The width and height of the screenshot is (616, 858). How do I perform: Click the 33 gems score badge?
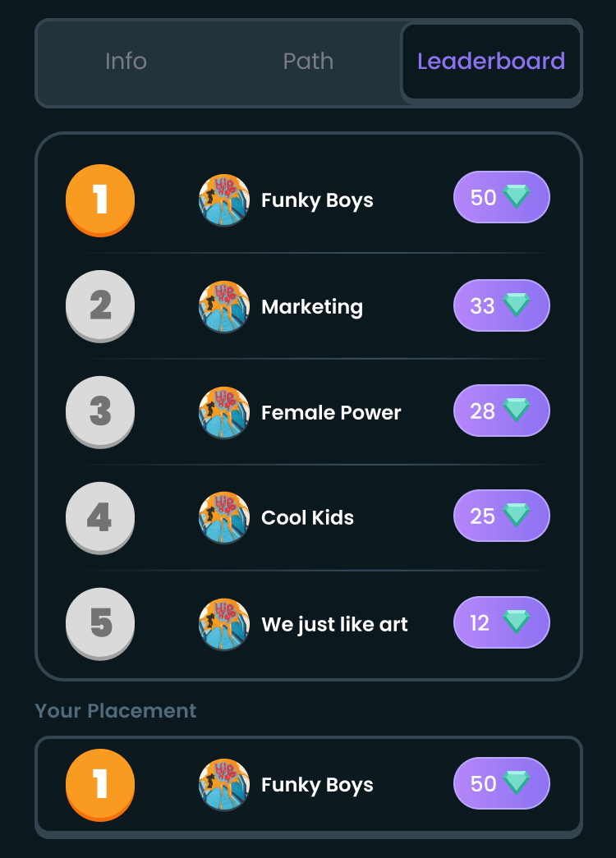pos(502,305)
